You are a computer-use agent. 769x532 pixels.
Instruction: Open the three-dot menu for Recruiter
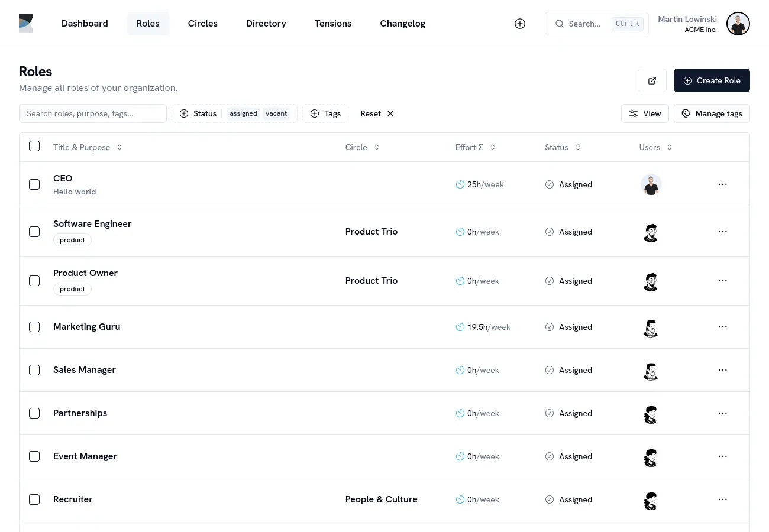pyautogui.click(x=723, y=499)
